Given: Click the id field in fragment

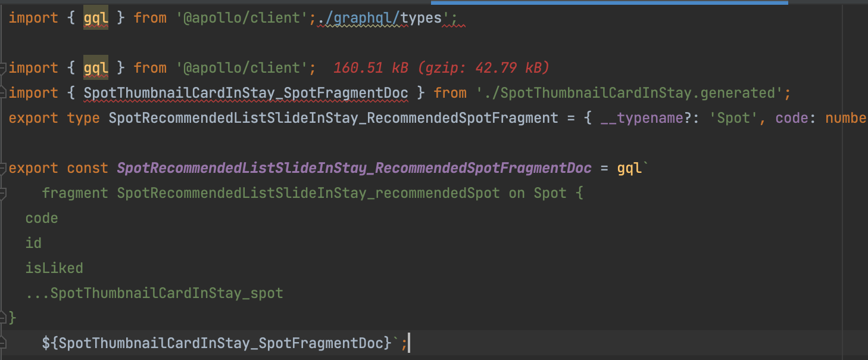Looking at the screenshot, I should 33,243.
